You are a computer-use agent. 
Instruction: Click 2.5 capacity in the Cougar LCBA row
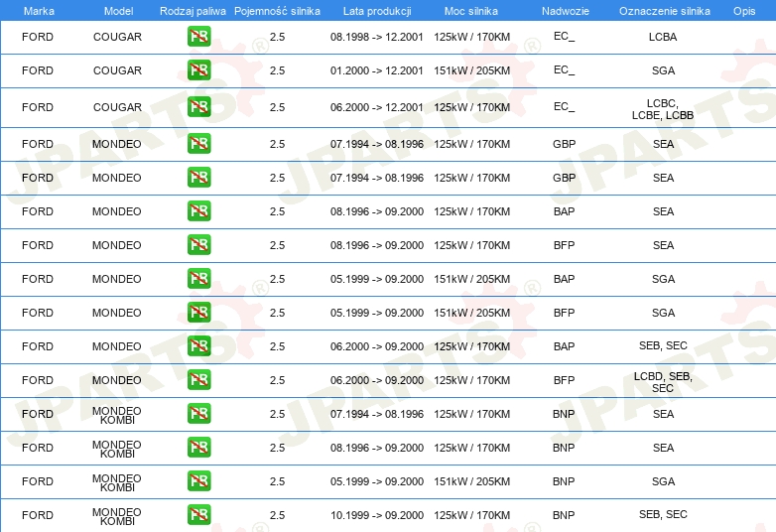277,37
